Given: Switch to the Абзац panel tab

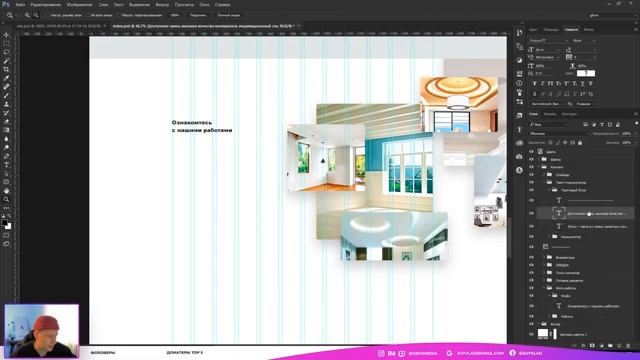Looking at the screenshot, I should point(589,29).
